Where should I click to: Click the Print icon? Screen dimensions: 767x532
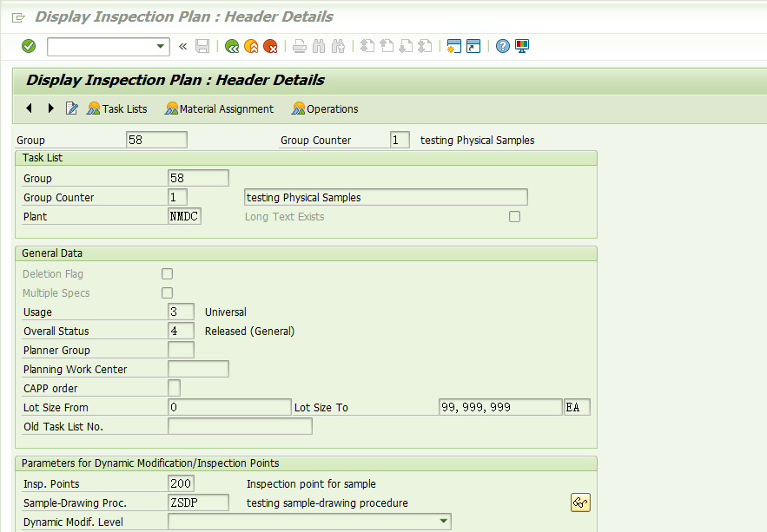(300, 46)
